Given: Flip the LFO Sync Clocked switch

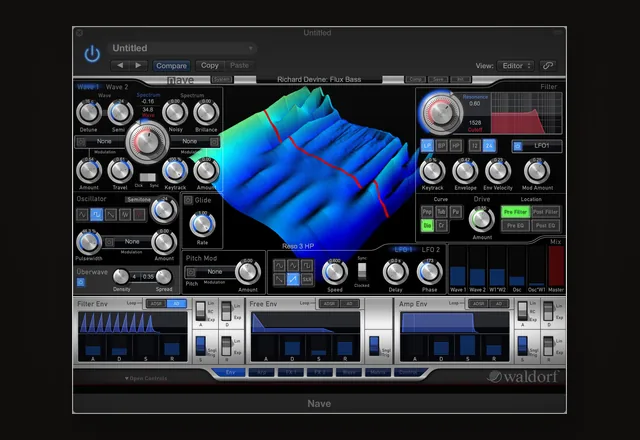Looking at the screenshot, I should [362, 272].
